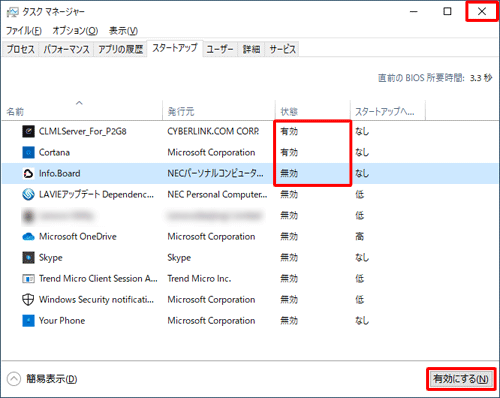Switch to the ユーザー tab
Viewport: 500px width, 398px height.
click(220, 49)
